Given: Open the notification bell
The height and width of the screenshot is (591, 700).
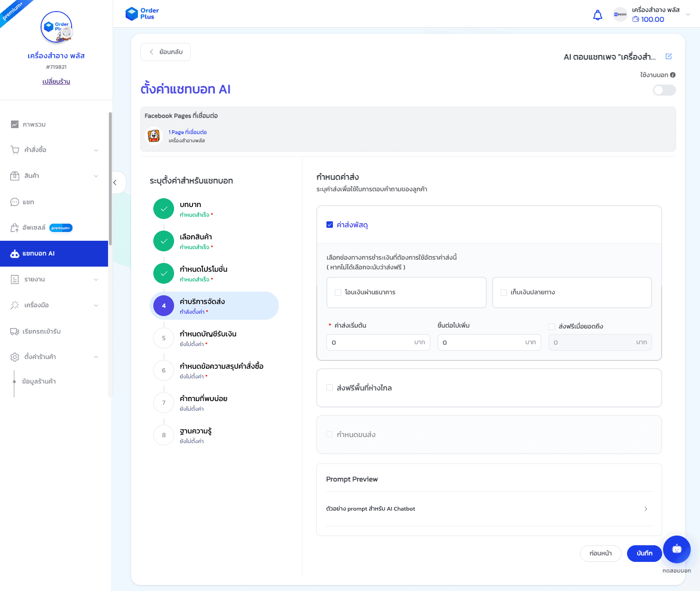Looking at the screenshot, I should point(597,15).
